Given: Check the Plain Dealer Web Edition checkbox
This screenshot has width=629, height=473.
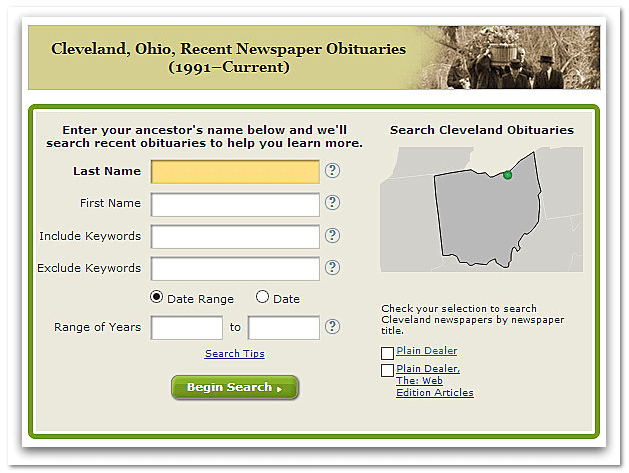Looking at the screenshot, I should point(387,370).
